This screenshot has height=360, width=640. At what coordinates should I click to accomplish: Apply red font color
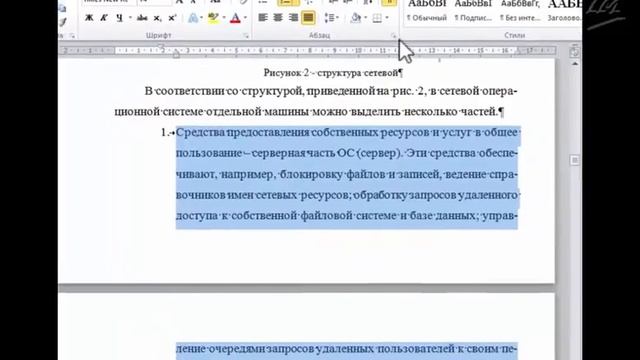(x=235, y=18)
